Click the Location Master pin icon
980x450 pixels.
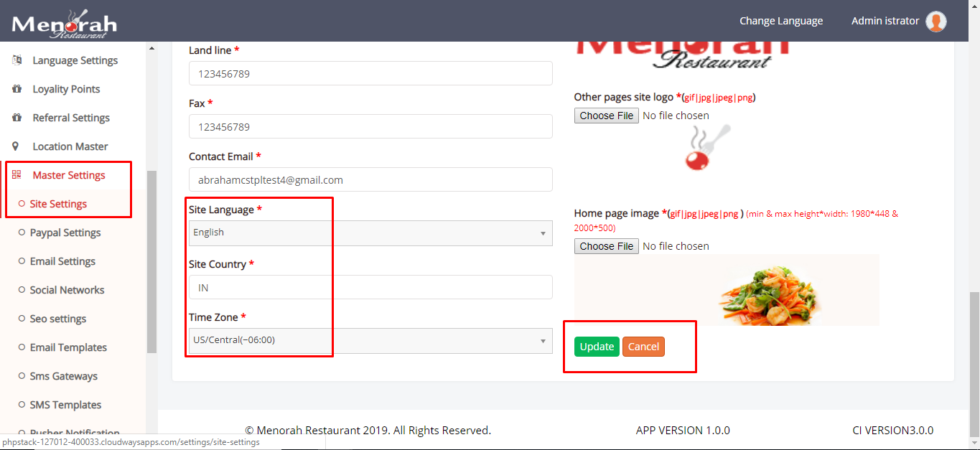tap(16, 146)
